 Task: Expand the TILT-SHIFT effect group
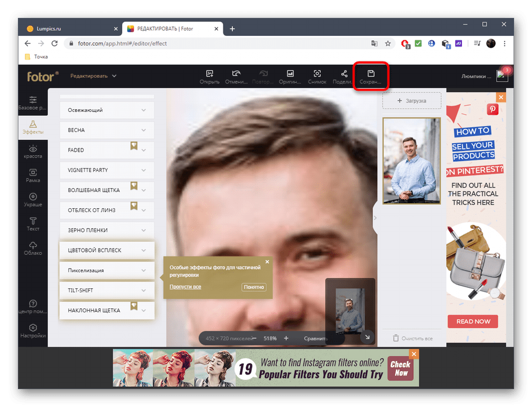[x=107, y=291]
